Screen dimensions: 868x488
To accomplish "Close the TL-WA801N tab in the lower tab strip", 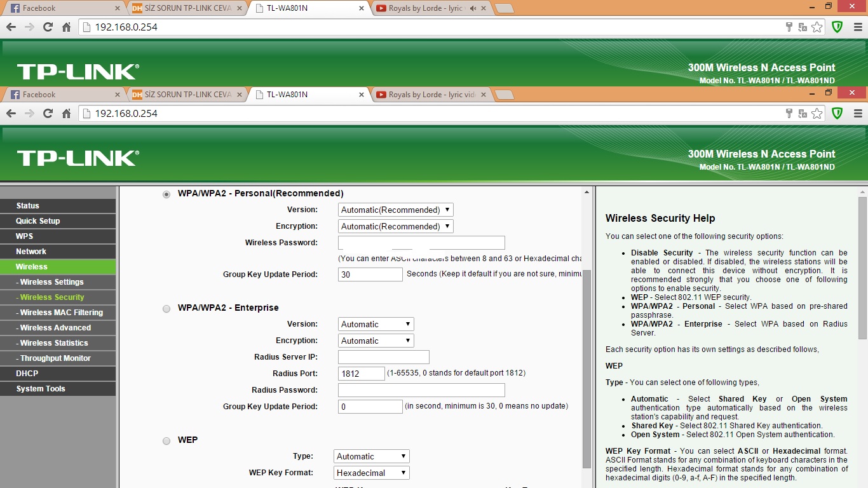I will pyautogui.click(x=362, y=95).
